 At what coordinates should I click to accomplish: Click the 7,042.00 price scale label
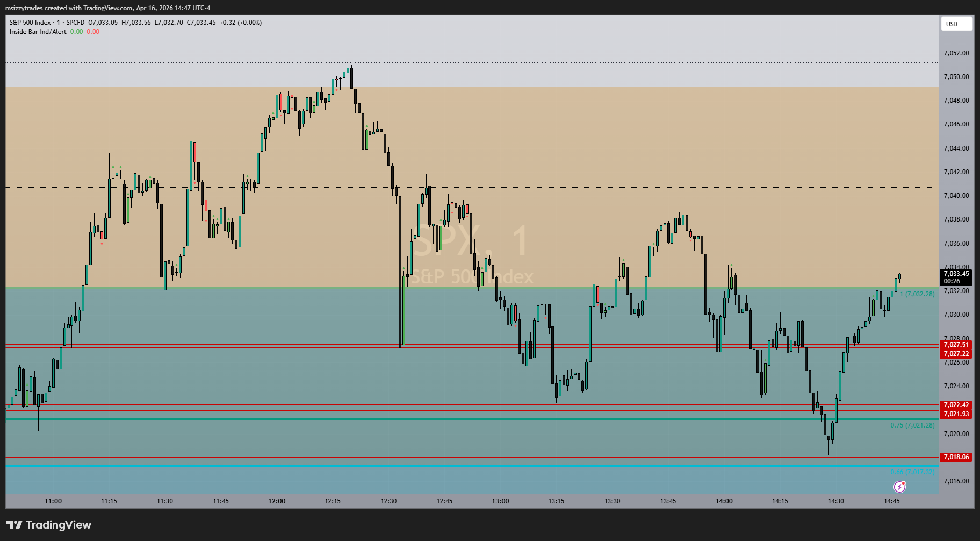[x=956, y=172]
